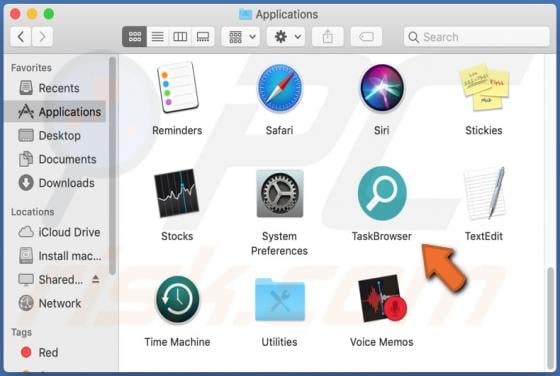Open Downloads in the sidebar

click(55, 183)
